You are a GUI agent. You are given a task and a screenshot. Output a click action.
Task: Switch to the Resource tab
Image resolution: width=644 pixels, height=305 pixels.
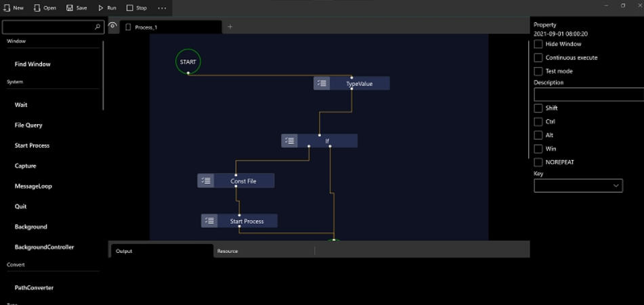pos(228,251)
